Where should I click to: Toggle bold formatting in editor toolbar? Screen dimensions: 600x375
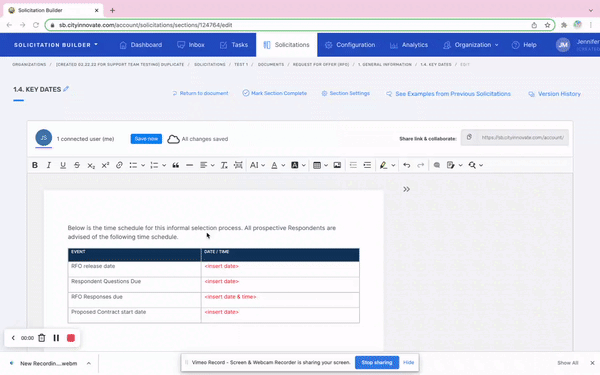click(35, 165)
